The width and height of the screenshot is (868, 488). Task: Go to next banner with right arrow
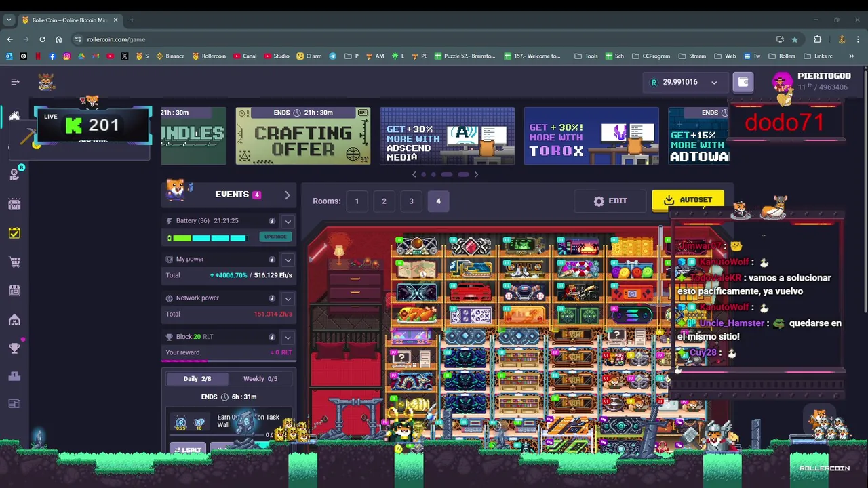[x=476, y=175]
